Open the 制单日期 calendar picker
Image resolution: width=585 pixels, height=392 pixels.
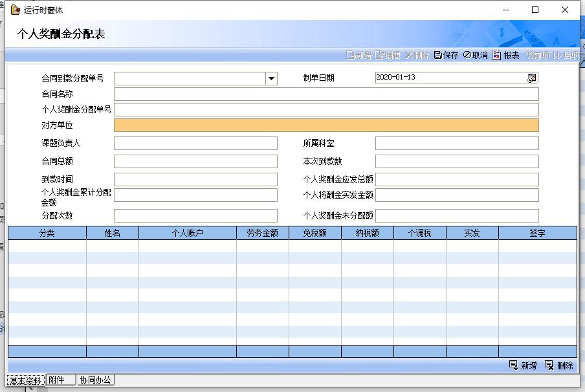click(532, 78)
